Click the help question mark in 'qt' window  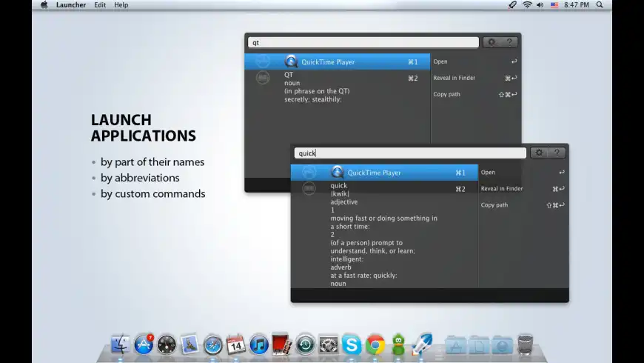pyautogui.click(x=509, y=42)
